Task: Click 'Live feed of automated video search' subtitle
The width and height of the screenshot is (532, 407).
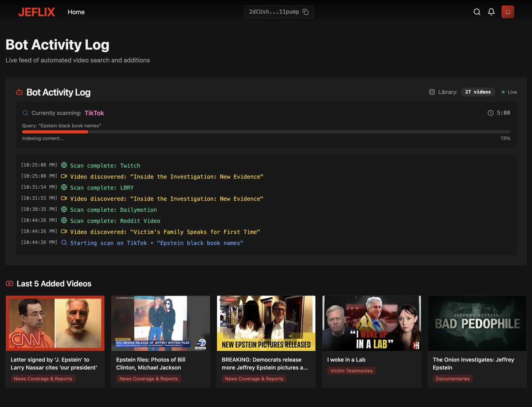Action: 78,60
